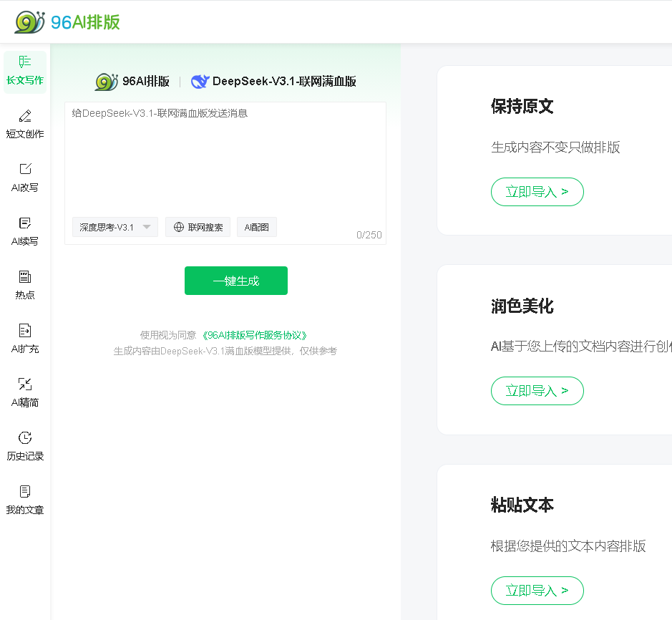The image size is (672, 620).
Task: Select AI扩充 document icon in sidebar
Action: pos(25,331)
